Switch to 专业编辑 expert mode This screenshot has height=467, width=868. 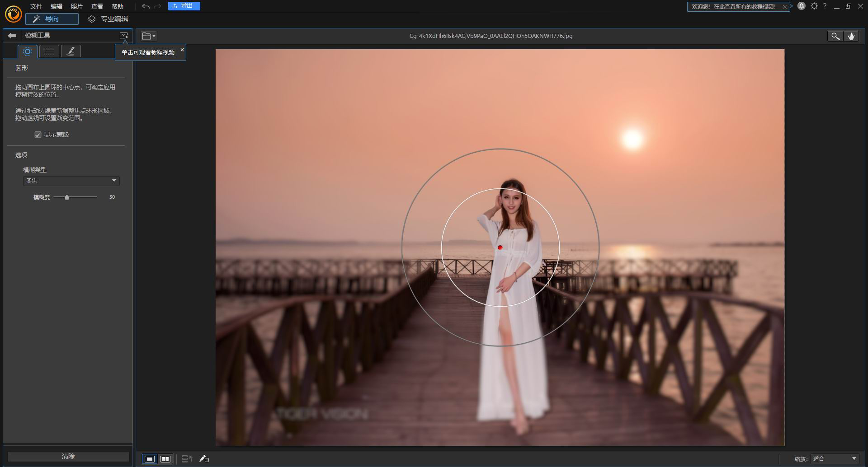pyautogui.click(x=108, y=19)
